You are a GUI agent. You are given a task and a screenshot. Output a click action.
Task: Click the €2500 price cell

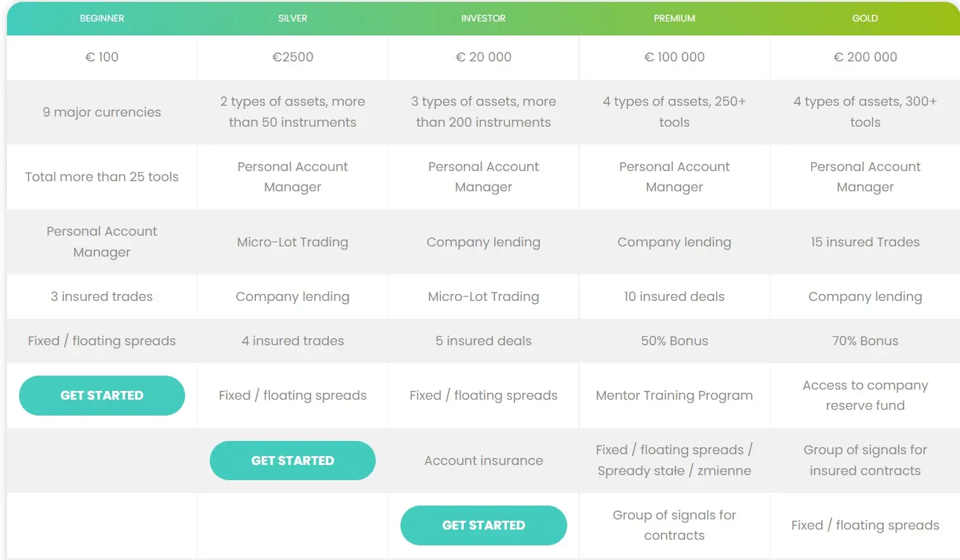pyautogui.click(x=293, y=57)
